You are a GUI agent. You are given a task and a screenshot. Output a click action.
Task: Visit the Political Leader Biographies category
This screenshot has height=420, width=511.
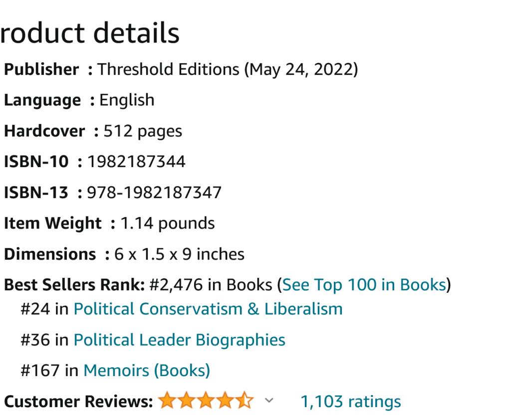pyautogui.click(x=180, y=340)
